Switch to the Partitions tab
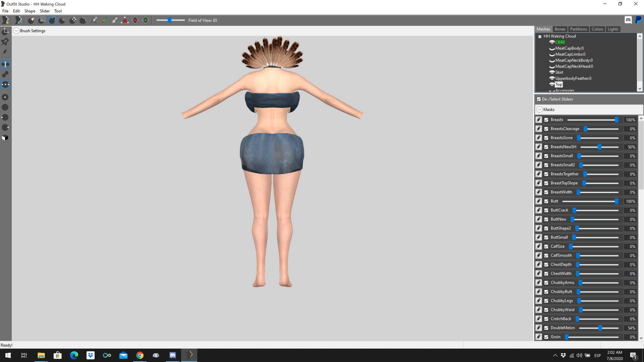This screenshot has width=644, height=362. pos(578,29)
